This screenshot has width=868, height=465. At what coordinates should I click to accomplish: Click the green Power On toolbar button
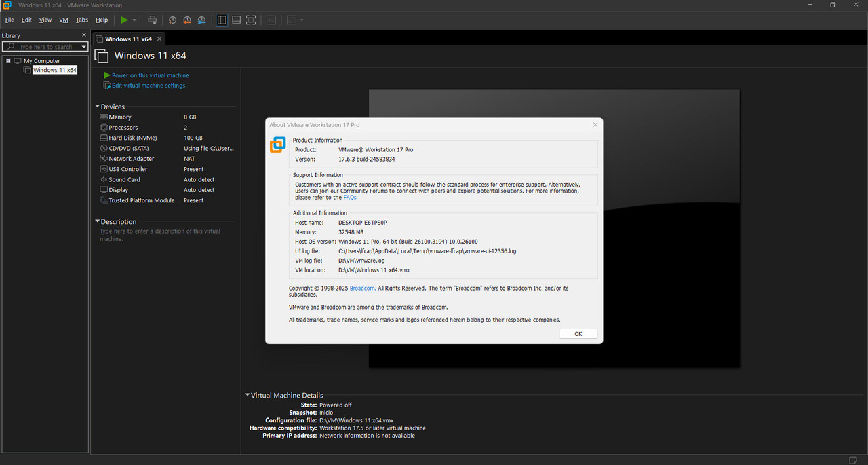(x=124, y=20)
